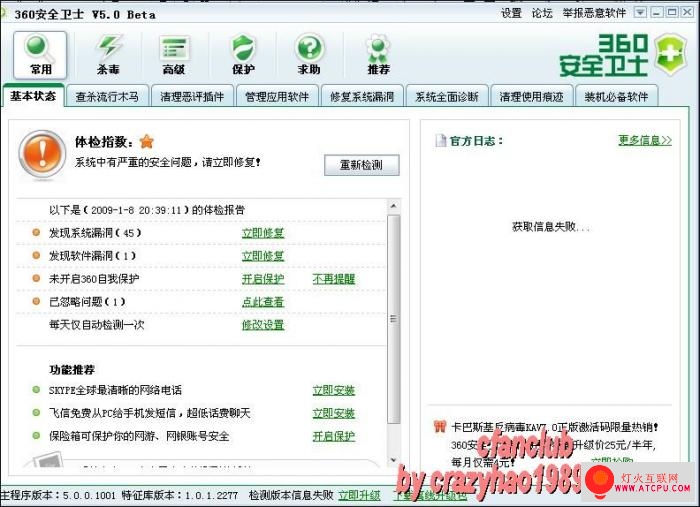Open the 保护 shield toolbar icon
700x507 pixels.
click(243, 55)
